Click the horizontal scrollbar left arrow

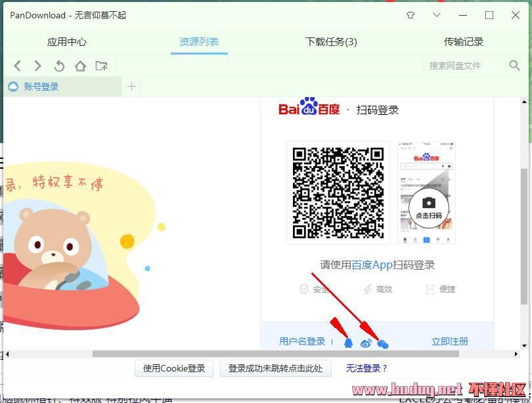click(x=7, y=354)
